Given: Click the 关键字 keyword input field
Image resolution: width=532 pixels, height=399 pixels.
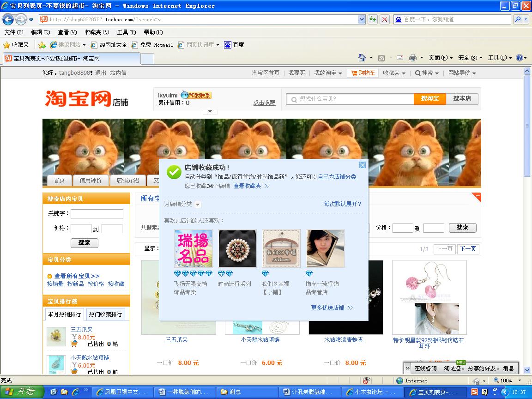Looking at the screenshot, I should [x=97, y=213].
